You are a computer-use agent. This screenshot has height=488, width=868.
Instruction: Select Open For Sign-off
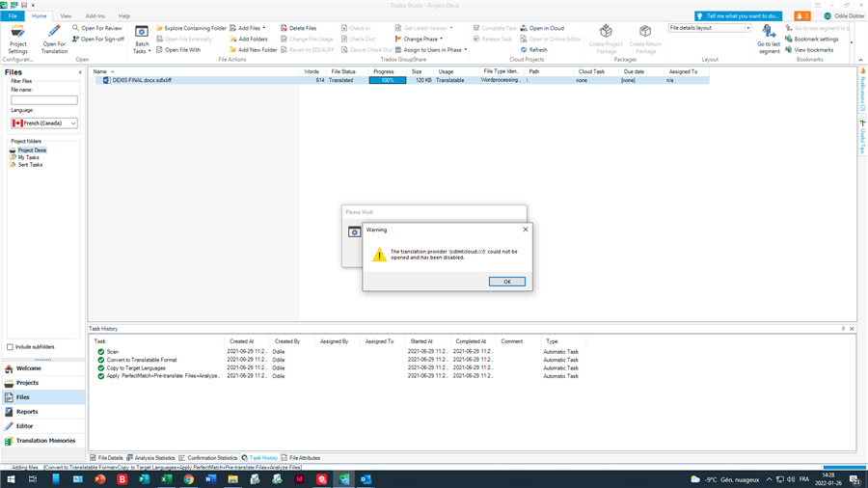coord(98,40)
